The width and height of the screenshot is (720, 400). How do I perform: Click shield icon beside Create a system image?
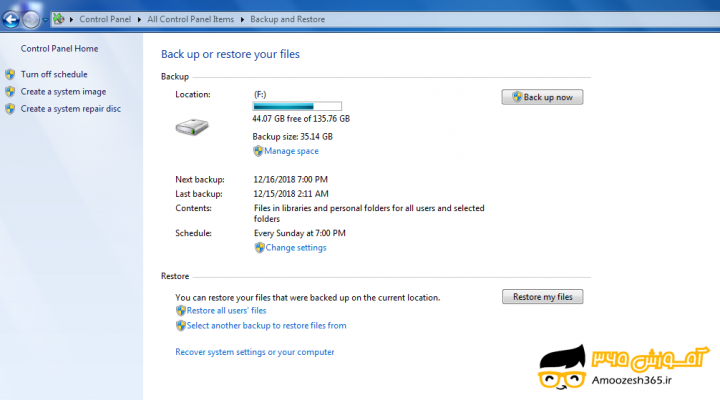pyautogui.click(x=10, y=92)
